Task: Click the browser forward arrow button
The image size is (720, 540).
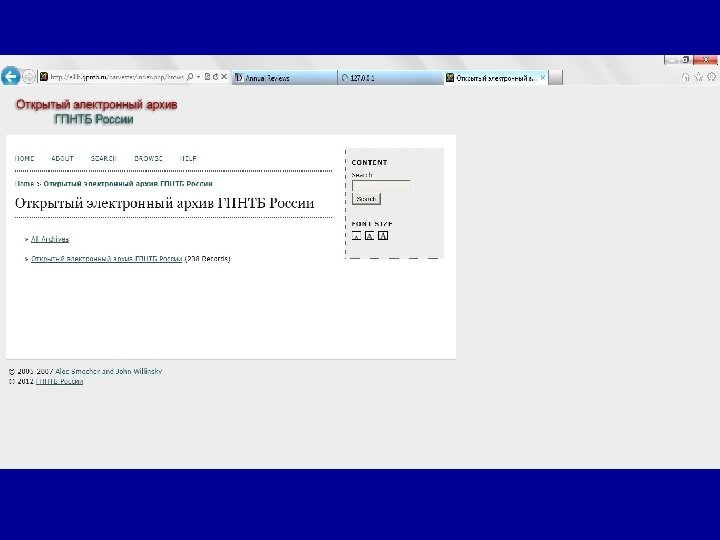Action: 29,77
